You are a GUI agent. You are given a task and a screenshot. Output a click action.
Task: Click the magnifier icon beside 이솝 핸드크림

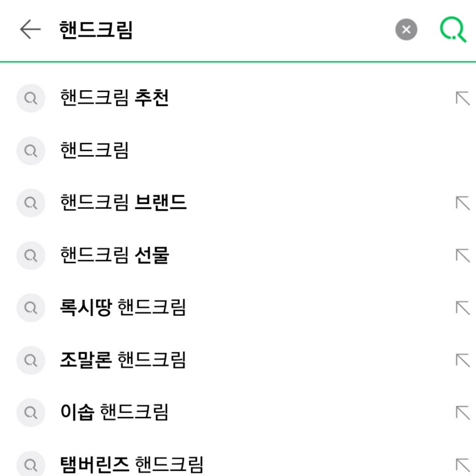click(x=31, y=412)
